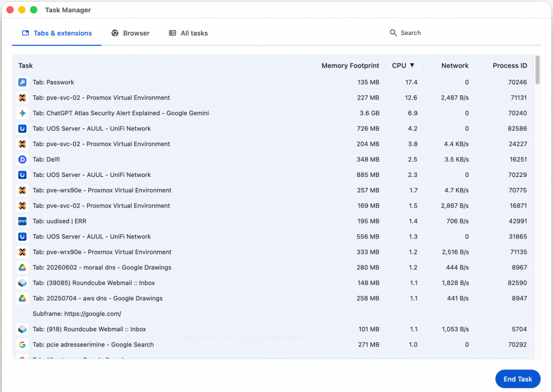Sort by the Network column header

coord(455,66)
